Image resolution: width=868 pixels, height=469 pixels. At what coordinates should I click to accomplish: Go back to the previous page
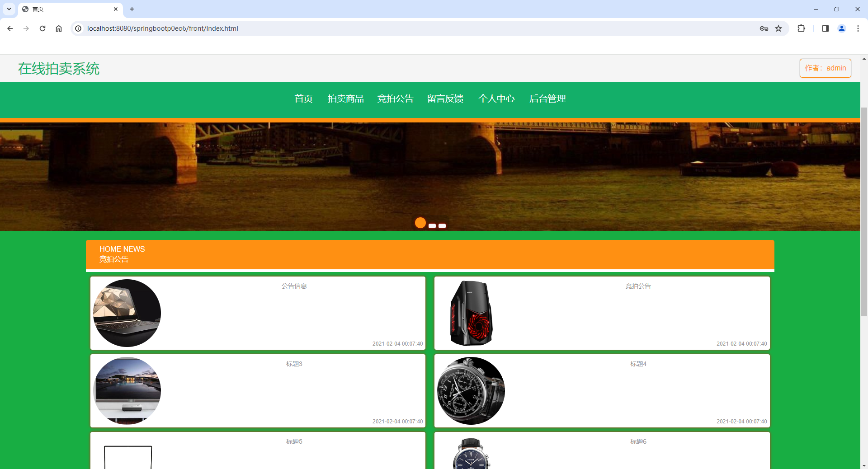(x=10, y=28)
